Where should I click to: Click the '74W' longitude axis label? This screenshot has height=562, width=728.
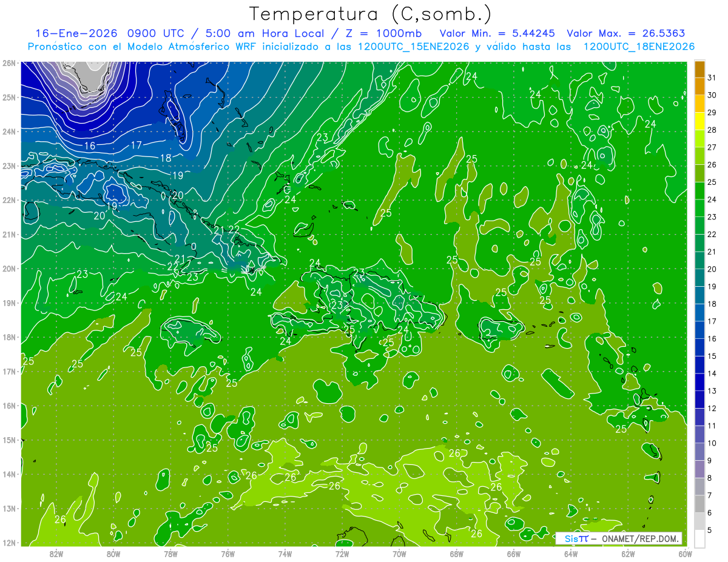(285, 554)
